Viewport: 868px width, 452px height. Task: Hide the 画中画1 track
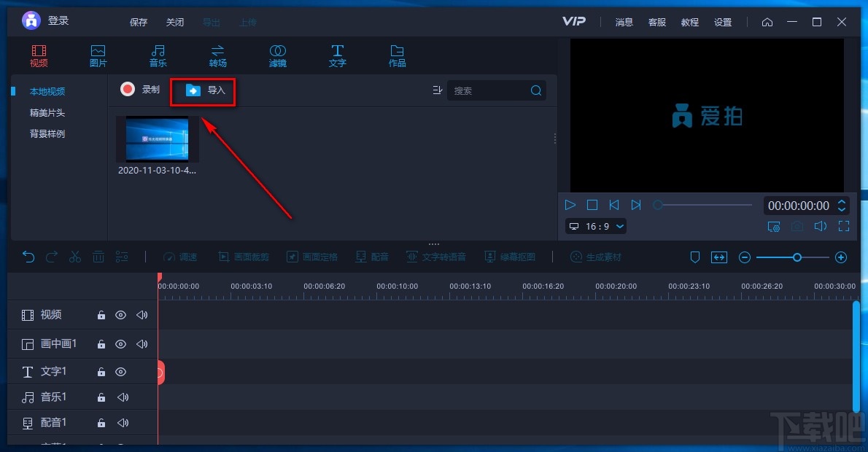[x=120, y=344]
